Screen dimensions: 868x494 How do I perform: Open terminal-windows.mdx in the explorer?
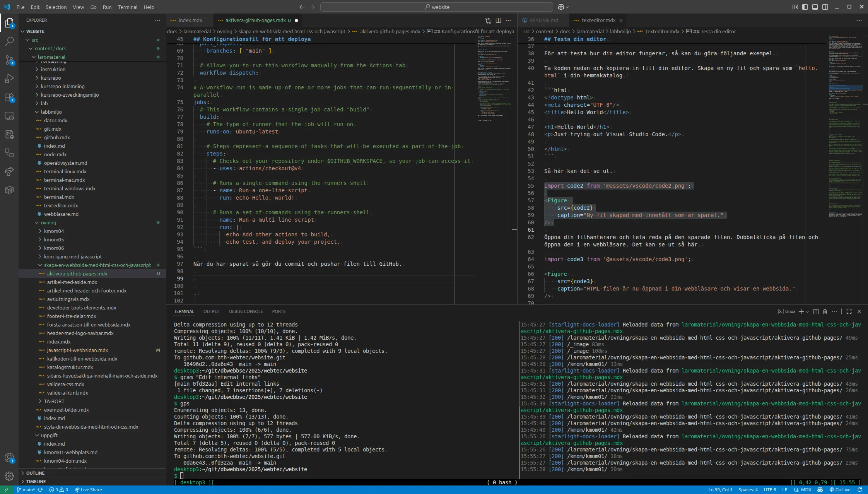coord(70,188)
